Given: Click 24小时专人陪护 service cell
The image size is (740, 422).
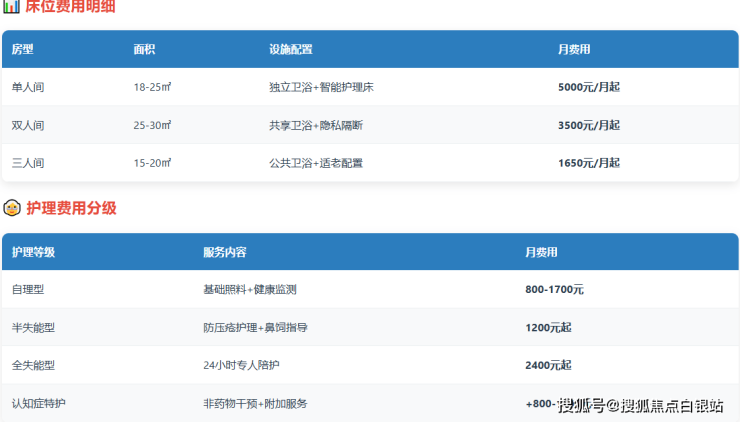Looking at the screenshot, I should [241, 365].
